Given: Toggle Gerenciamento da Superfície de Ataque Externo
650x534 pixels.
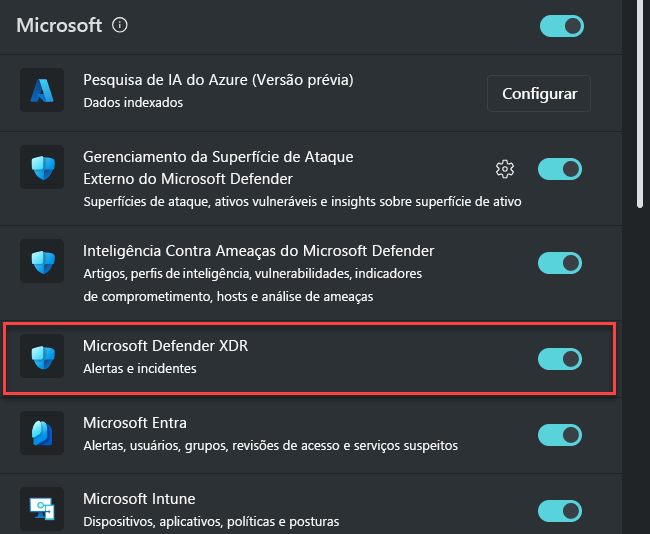Looking at the screenshot, I should click(560, 169).
